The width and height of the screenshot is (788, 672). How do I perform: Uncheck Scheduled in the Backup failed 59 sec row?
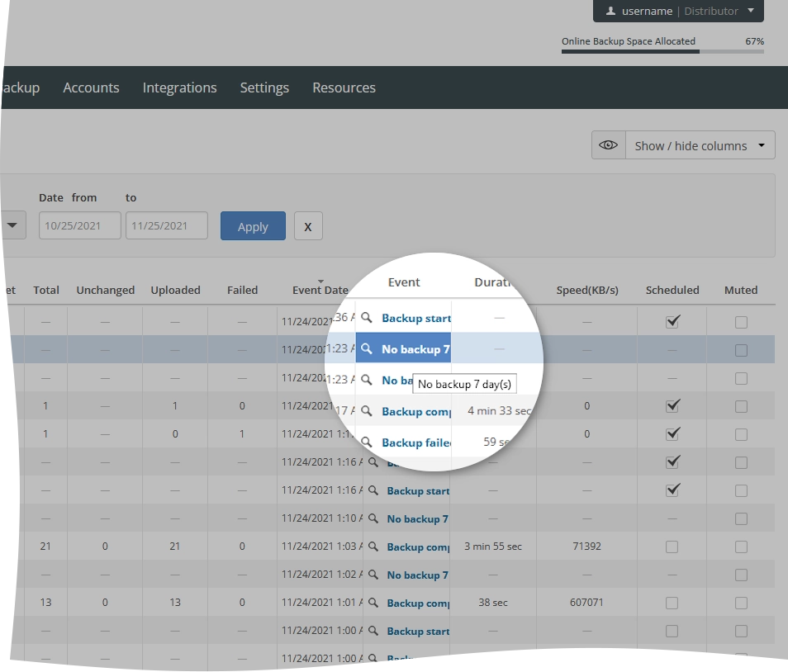coord(672,434)
